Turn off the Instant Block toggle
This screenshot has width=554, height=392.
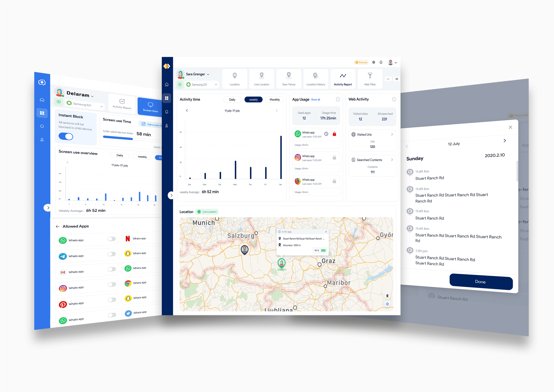click(66, 136)
